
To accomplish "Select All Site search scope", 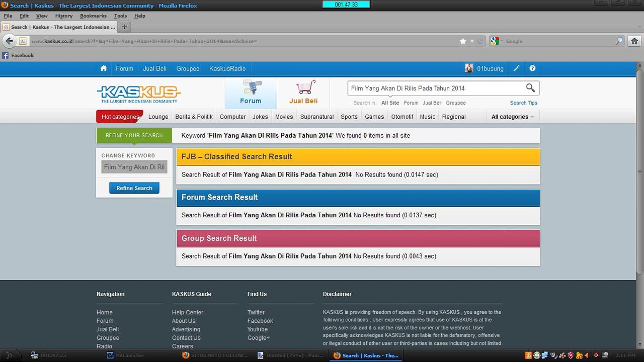I will point(390,103).
